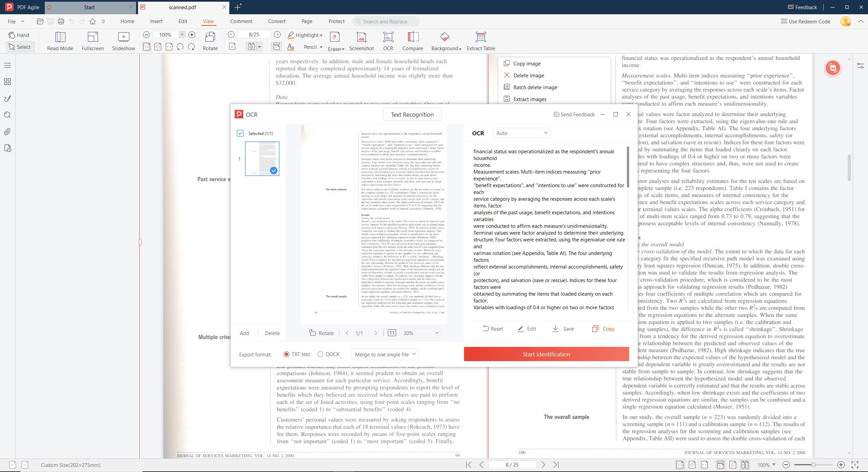Image resolution: width=868 pixels, height=472 pixels.
Task: Open the 100% zoom level dropdown in toolbar
Action: coord(182,35)
